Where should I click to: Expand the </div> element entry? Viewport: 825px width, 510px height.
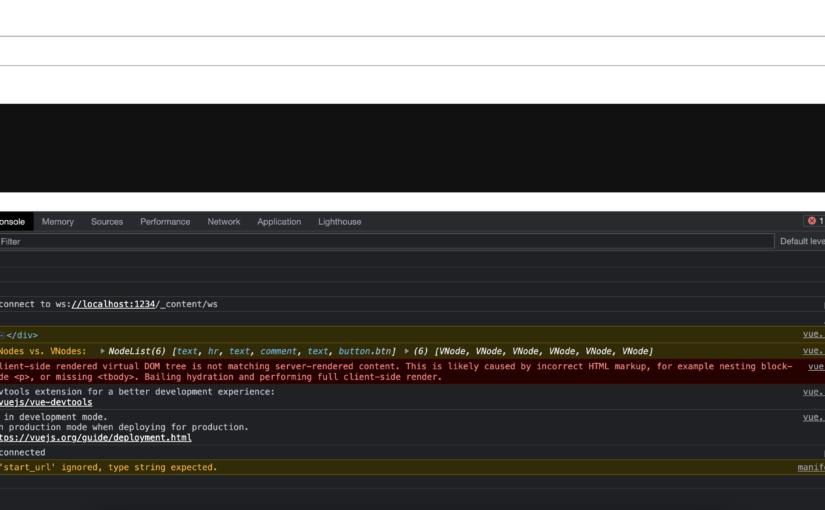point(3,335)
